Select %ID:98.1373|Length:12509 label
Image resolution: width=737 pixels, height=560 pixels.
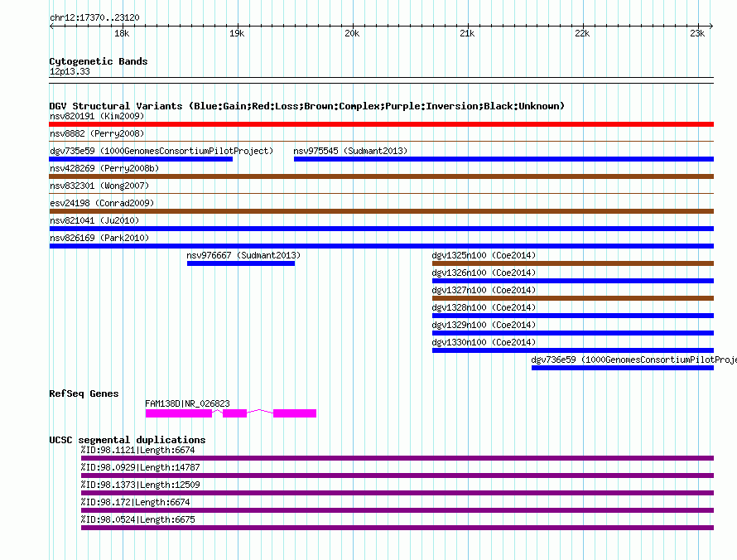click(x=140, y=485)
